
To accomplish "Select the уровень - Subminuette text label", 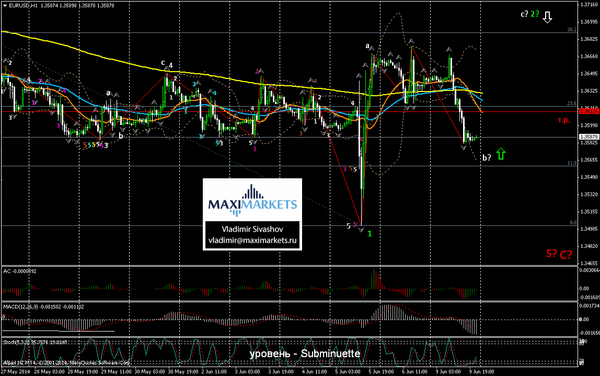I will (x=305, y=353).
